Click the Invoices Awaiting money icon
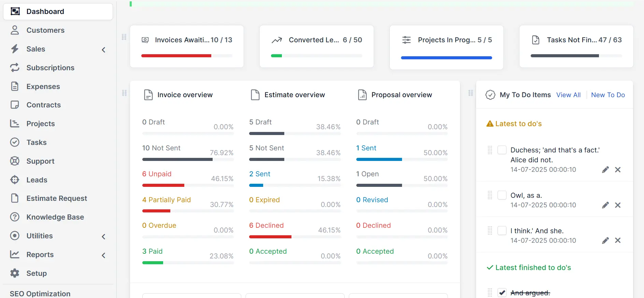644x298 pixels. click(145, 40)
